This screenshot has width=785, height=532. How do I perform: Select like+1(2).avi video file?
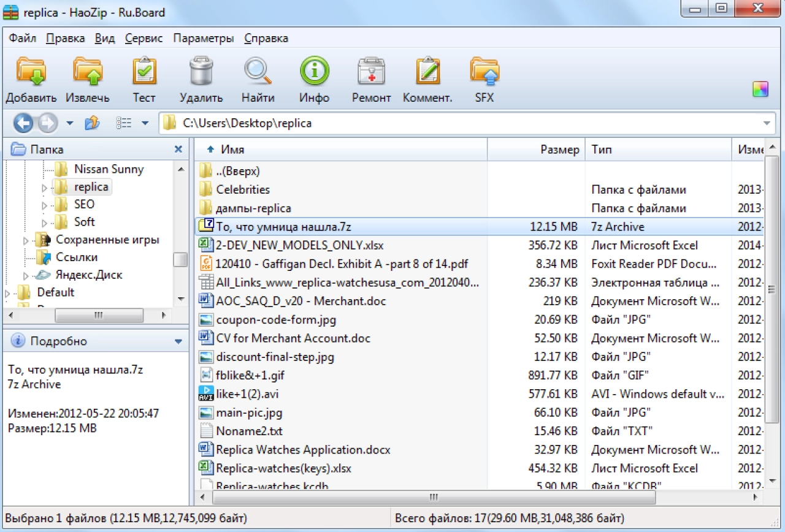point(478,394)
